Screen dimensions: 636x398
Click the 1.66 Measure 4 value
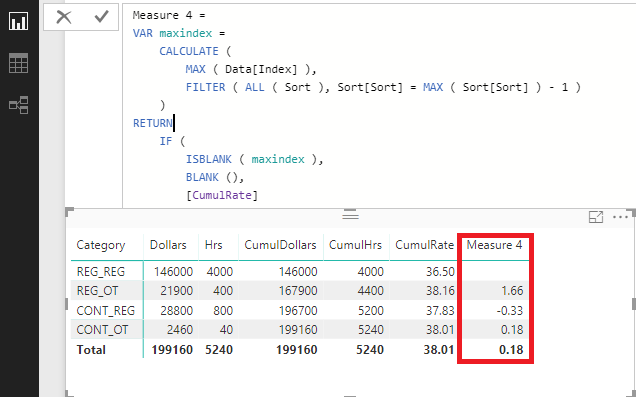pyautogui.click(x=512, y=291)
